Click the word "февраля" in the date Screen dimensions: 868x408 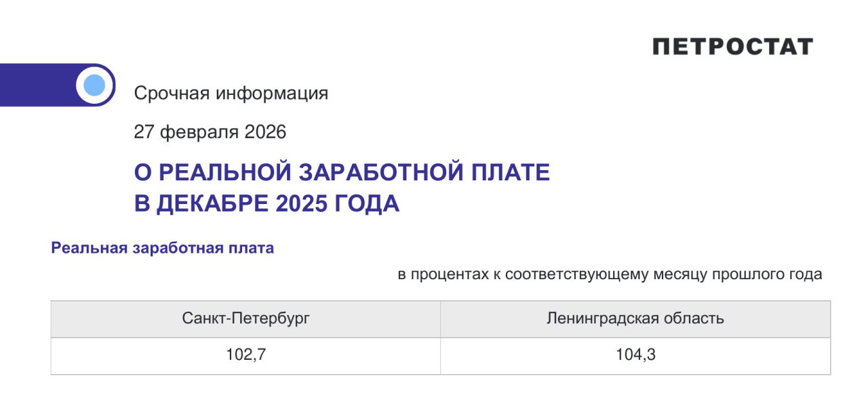tap(198, 132)
